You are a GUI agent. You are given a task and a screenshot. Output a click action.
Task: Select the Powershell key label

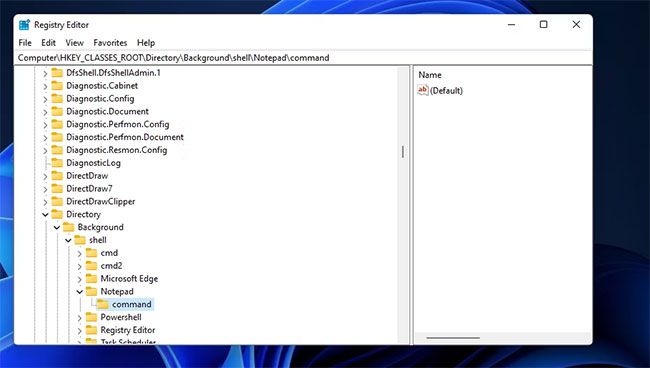tap(121, 317)
